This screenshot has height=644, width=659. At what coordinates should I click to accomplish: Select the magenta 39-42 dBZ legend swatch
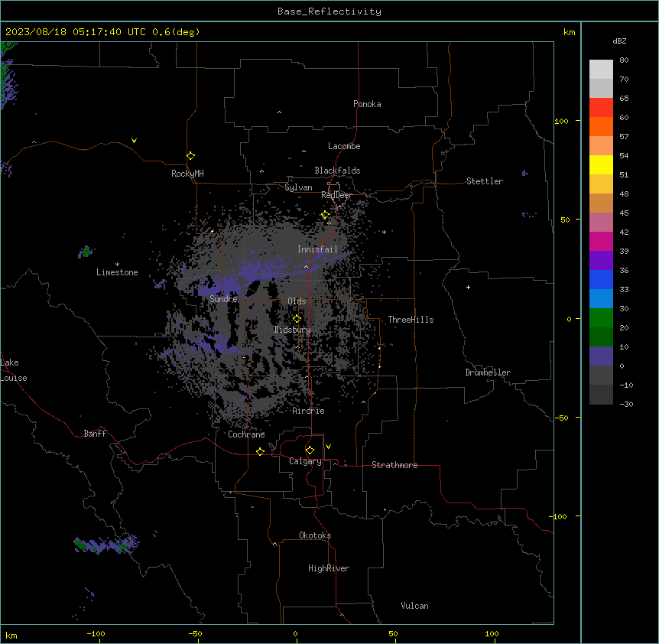pos(601,241)
